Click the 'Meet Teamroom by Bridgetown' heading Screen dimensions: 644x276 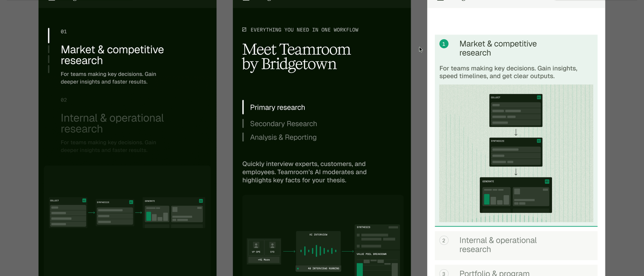(x=297, y=57)
